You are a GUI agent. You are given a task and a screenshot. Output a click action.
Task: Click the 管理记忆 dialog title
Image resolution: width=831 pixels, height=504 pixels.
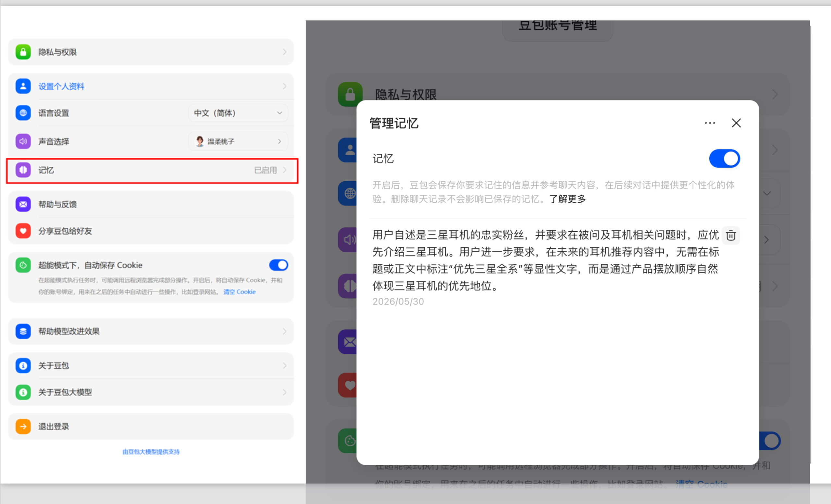(x=394, y=123)
